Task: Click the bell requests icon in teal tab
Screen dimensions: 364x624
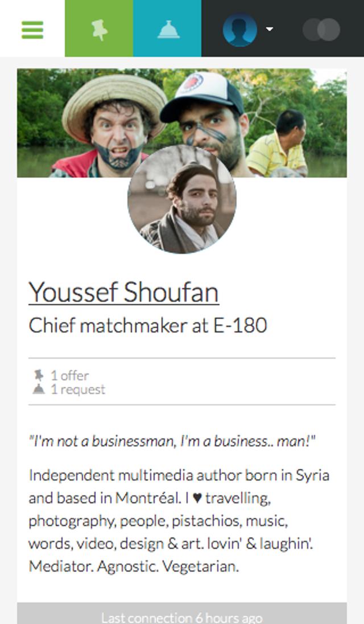Action: tap(168, 29)
